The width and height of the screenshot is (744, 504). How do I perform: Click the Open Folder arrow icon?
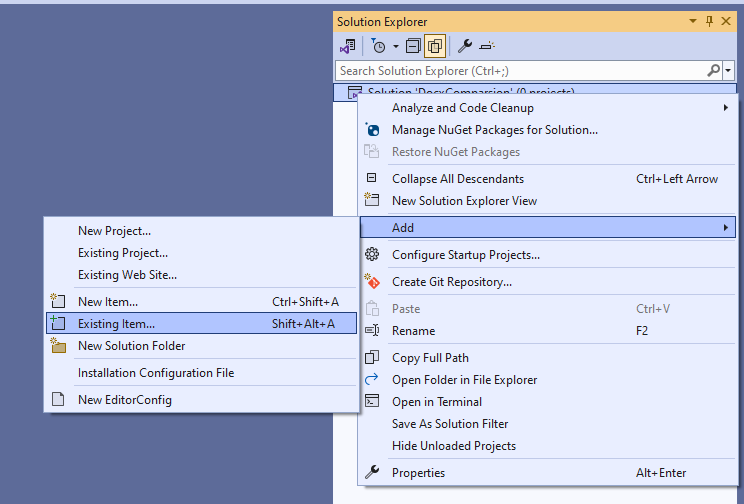[x=372, y=379]
